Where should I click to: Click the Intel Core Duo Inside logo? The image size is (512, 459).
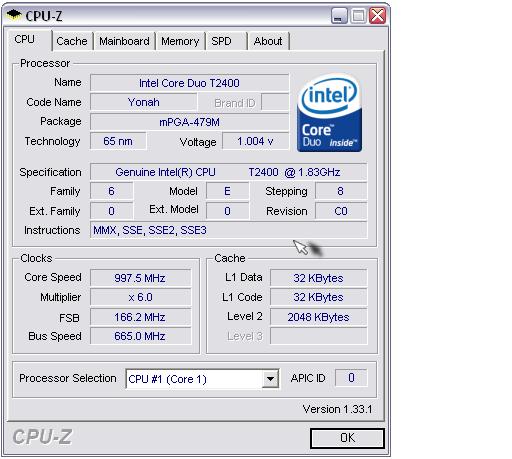pyautogui.click(x=329, y=113)
